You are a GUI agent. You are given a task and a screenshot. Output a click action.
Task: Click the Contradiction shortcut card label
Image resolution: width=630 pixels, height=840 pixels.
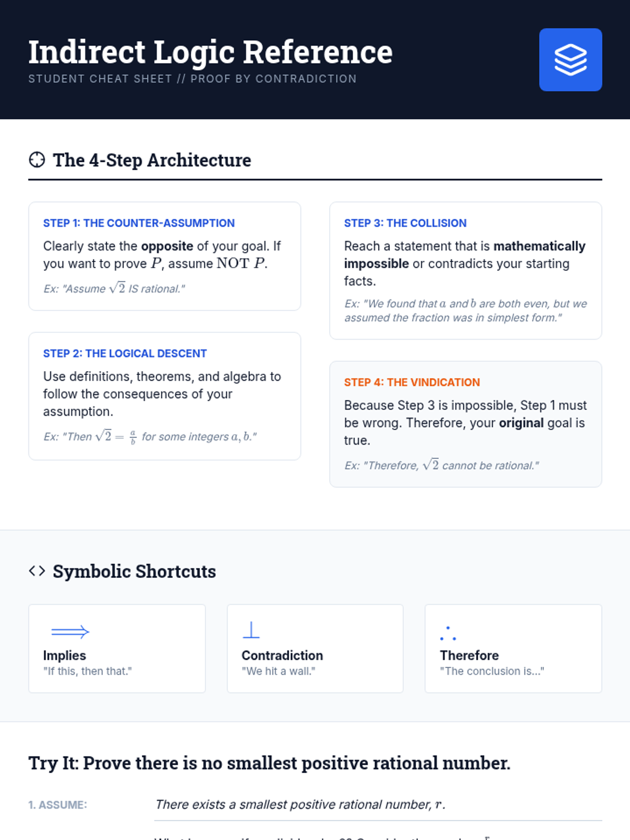point(282,655)
